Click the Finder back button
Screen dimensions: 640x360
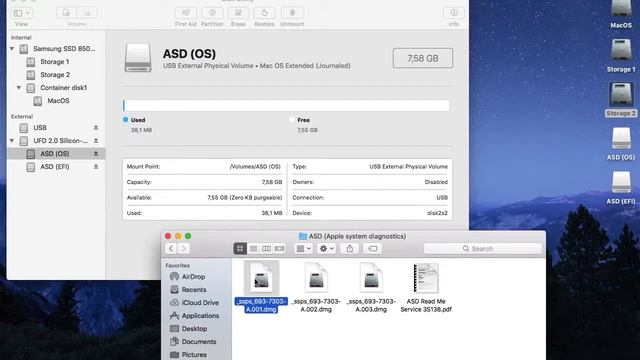click(171, 249)
